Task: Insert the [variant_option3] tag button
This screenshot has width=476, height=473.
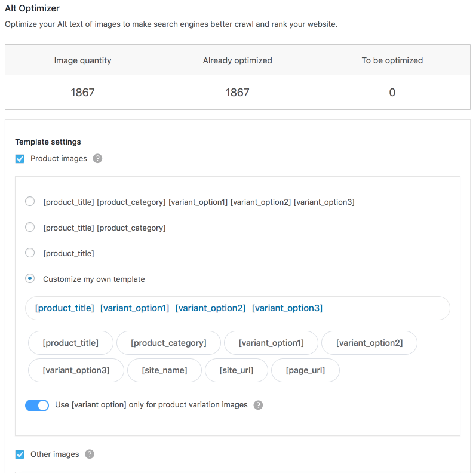Action: (x=76, y=370)
